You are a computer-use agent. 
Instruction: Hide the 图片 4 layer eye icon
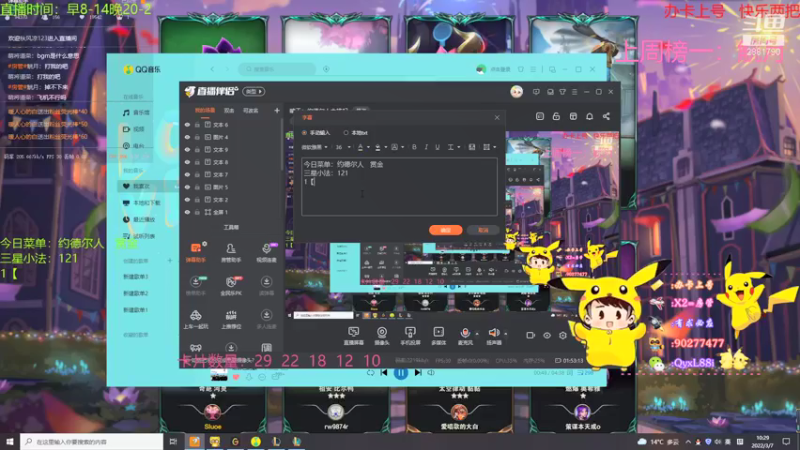click(187, 137)
